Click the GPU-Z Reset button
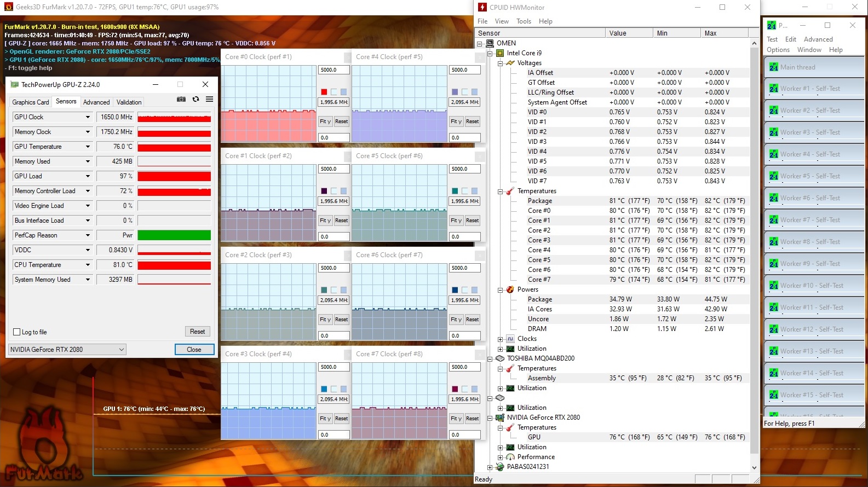 coord(198,332)
